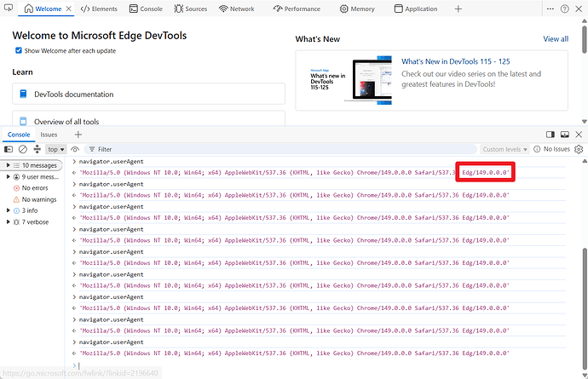Click the Welcome panel vertical scrollbar

click(585, 39)
